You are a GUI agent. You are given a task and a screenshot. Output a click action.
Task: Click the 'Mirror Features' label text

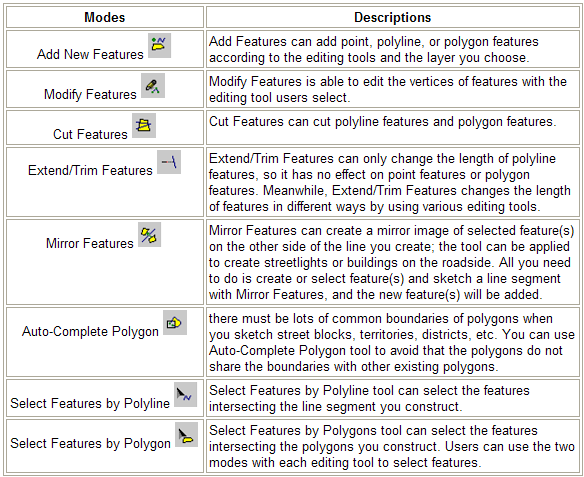[90, 243]
